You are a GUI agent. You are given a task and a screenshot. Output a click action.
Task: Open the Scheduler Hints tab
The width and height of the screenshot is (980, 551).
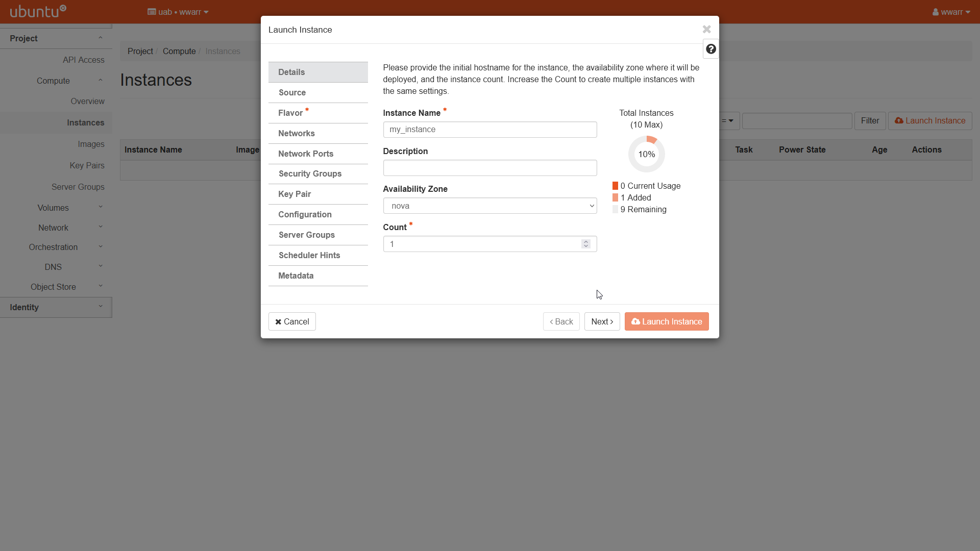point(318,255)
